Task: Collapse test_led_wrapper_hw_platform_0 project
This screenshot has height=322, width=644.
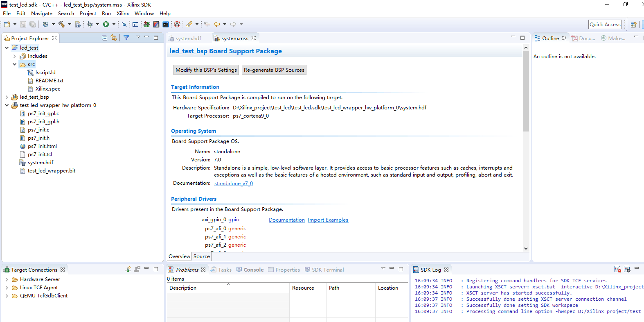Action: point(7,105)
